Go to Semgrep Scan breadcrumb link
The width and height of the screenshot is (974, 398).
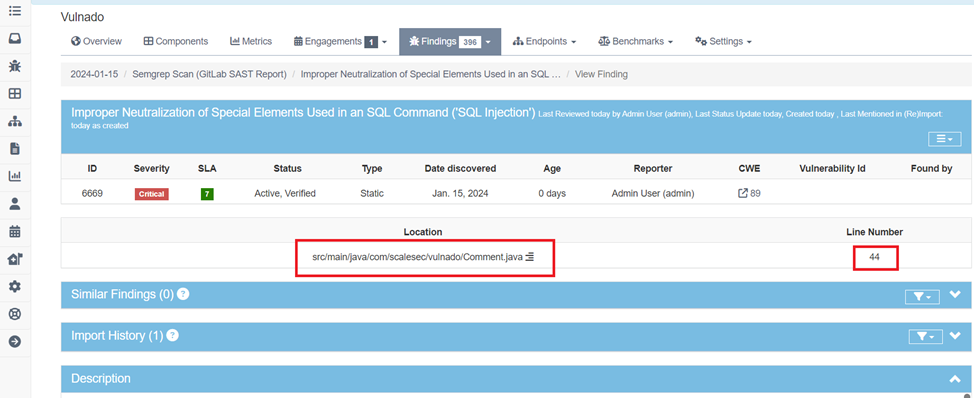pyautogui.click(x=209, y=74)
